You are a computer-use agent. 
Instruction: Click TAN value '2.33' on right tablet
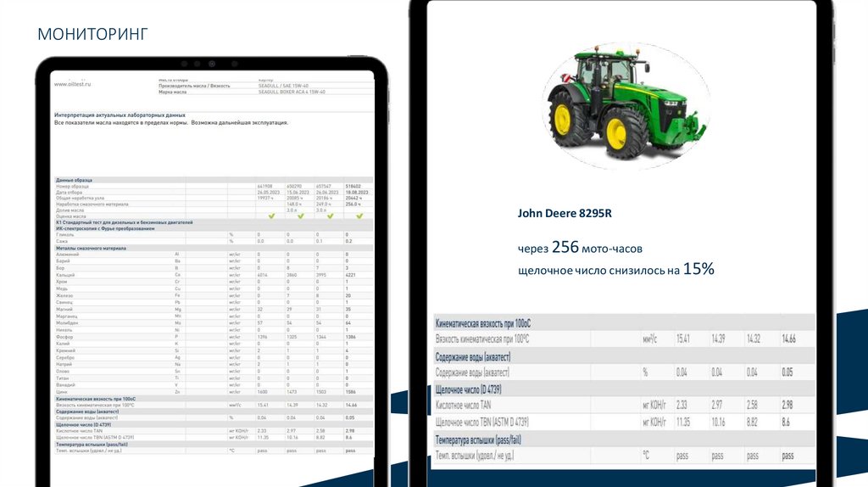(682, 405)
